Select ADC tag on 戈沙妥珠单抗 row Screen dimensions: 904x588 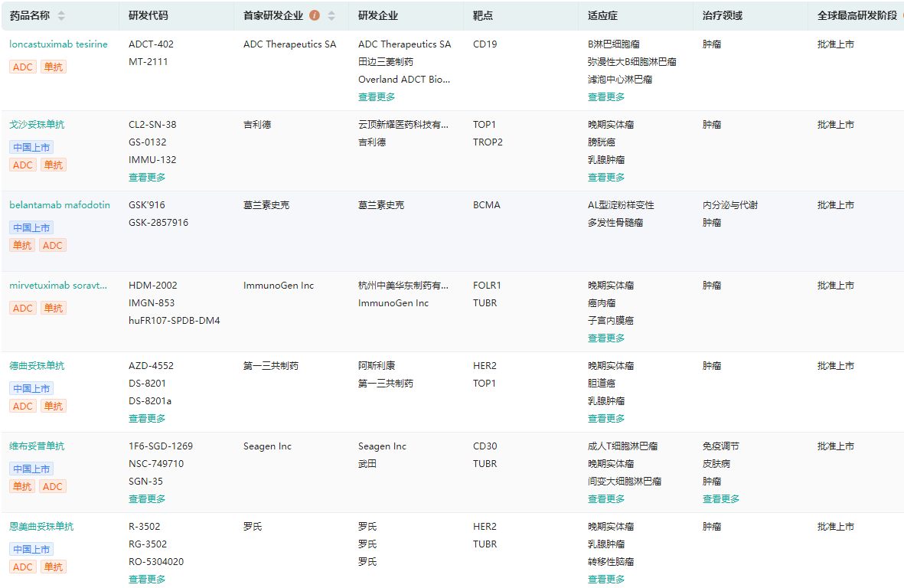click(x=23, y=165)
